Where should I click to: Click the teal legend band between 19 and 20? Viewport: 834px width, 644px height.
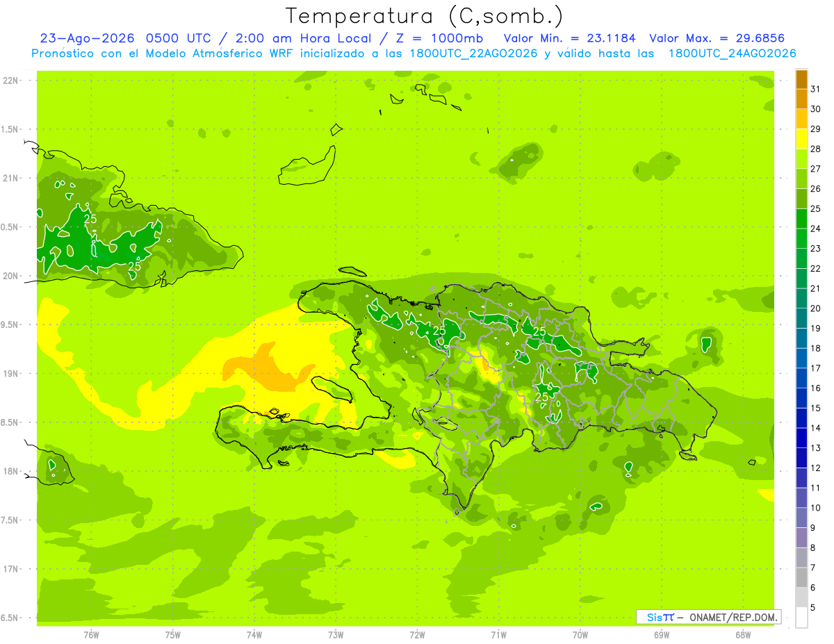point(801,318)
